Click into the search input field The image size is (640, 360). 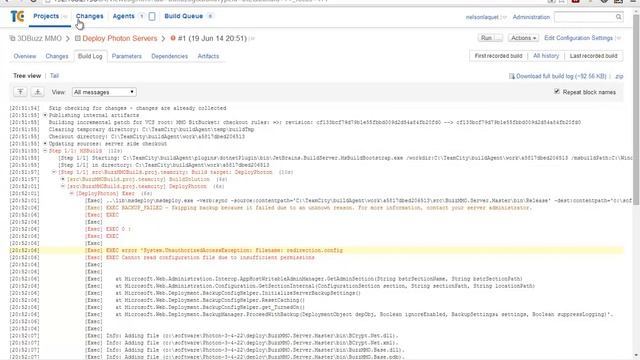(x=584, y=17)
